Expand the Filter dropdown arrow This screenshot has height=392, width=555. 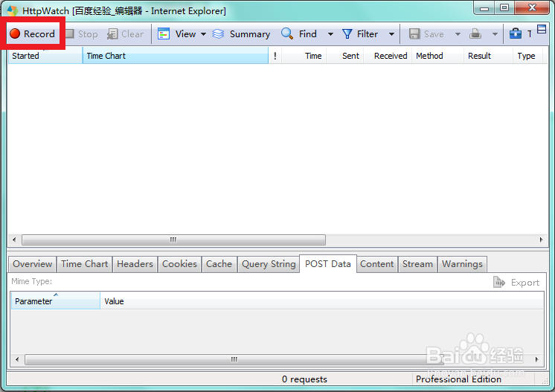(x=391, y=34)
